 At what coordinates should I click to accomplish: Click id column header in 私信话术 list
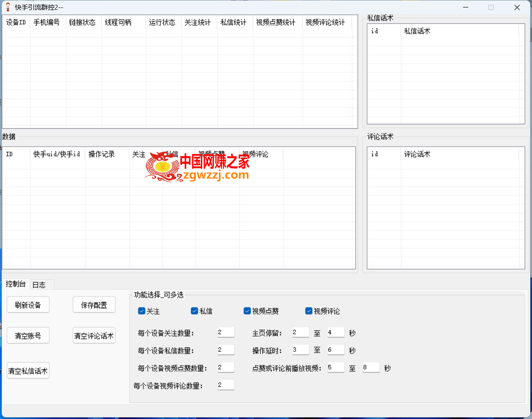tap(384, 31)
